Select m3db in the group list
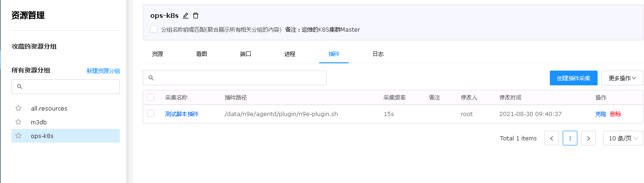This screenshot has height=183, width=644. [66, 122]
